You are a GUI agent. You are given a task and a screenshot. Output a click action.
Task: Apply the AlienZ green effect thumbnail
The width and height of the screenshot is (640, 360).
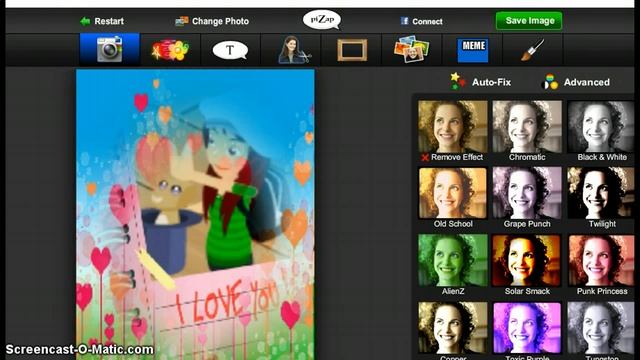click(x=453, y=260)
